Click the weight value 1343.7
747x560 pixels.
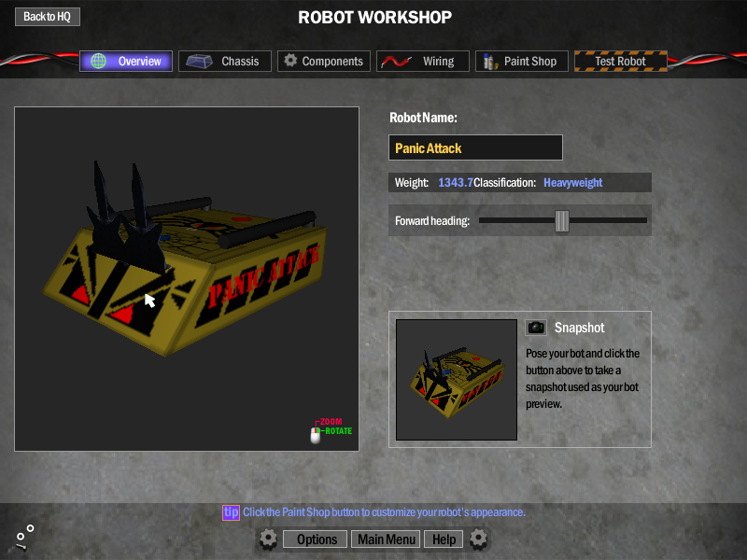[x=456, y=182]
